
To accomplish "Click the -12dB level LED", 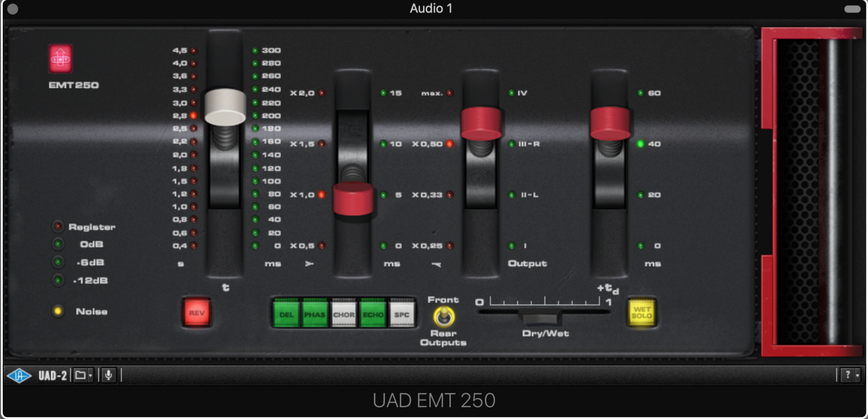I will tap(58, 280).
